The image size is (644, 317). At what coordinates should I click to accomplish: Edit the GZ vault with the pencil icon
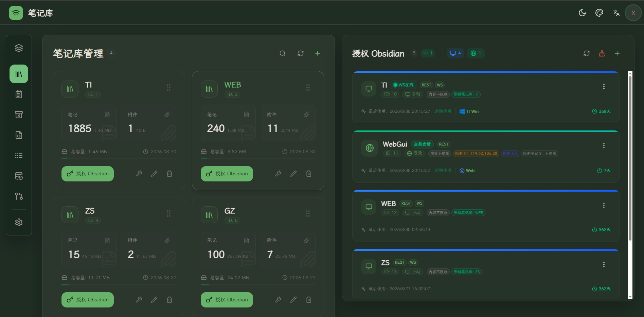point(293,300)
